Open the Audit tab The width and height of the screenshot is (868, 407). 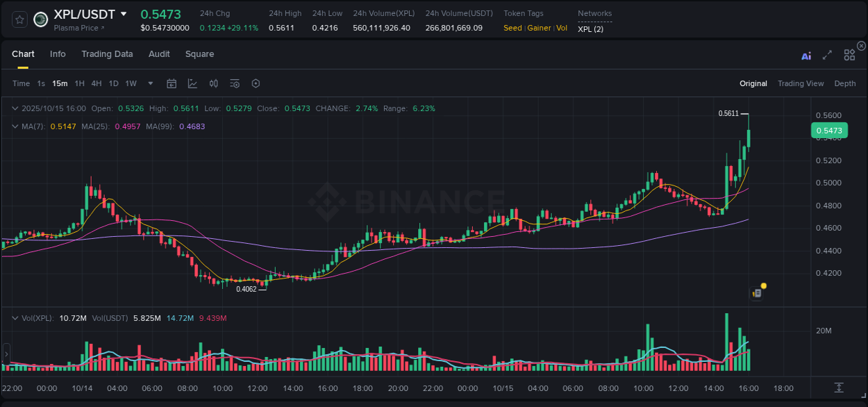pos(159,54)
